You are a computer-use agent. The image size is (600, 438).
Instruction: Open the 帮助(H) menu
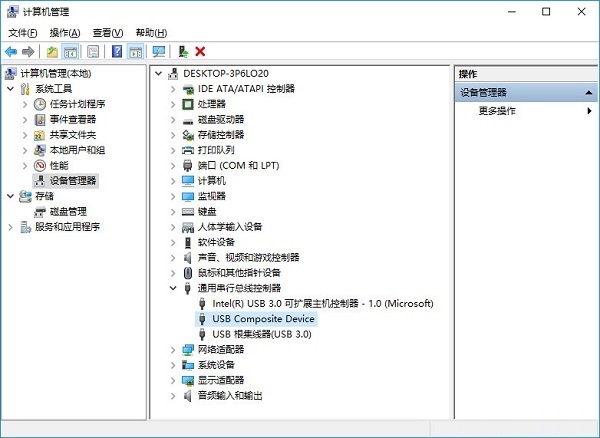pos(151,33)
